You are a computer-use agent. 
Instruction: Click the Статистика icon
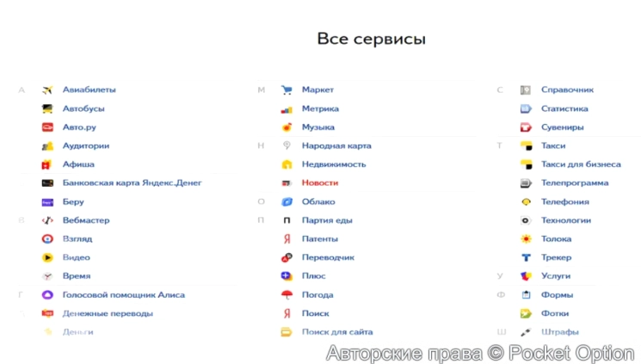point(526,108)
